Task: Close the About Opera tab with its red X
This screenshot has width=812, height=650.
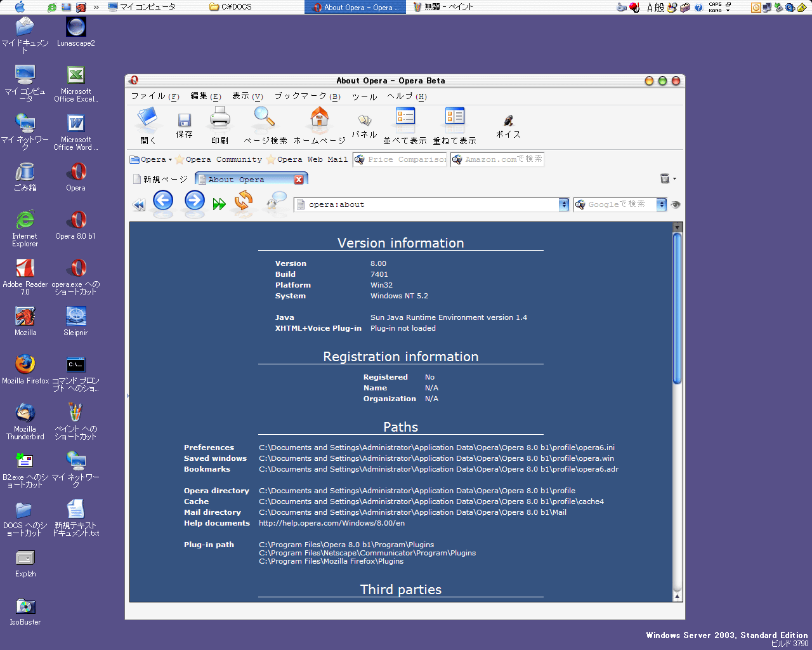Action: (299, 180)
